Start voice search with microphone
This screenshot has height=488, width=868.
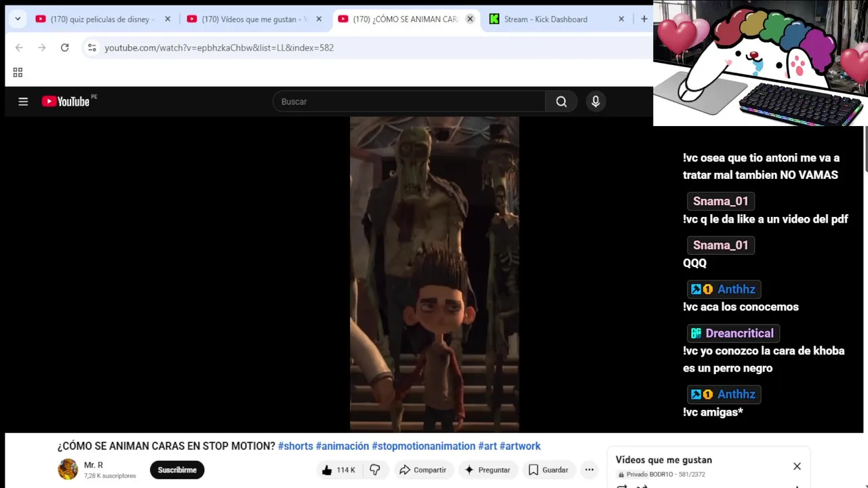(x=595, y=102)
